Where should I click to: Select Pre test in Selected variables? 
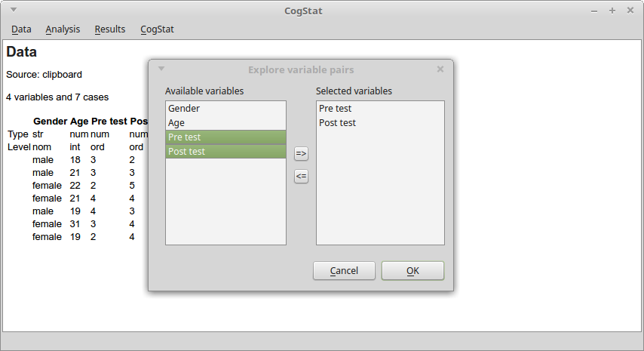(x=380, y=109)
